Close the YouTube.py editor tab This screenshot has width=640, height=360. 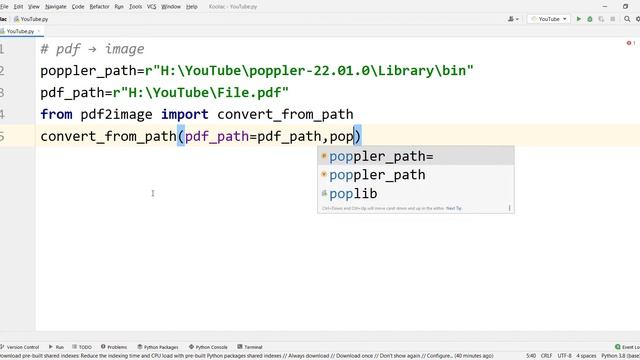pyautogui.click(x=39, y=31)
